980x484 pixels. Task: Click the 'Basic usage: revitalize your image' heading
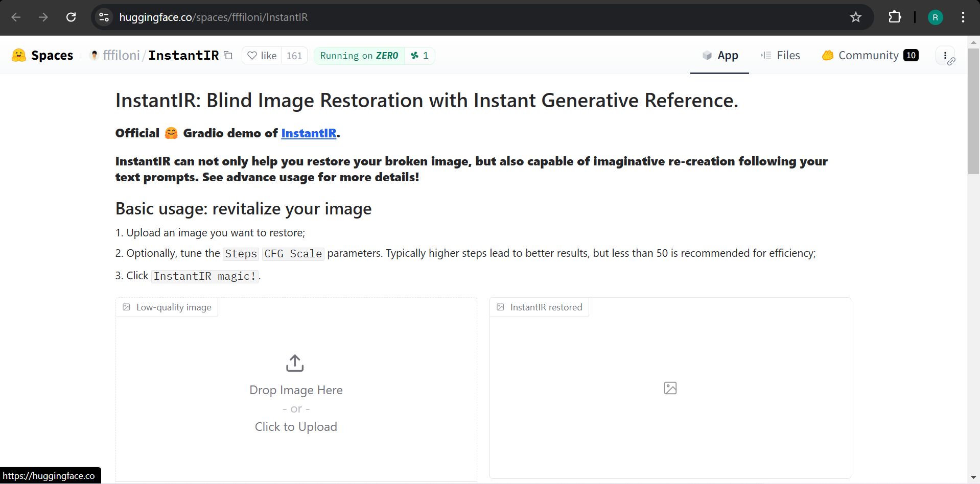pos(243,209)
